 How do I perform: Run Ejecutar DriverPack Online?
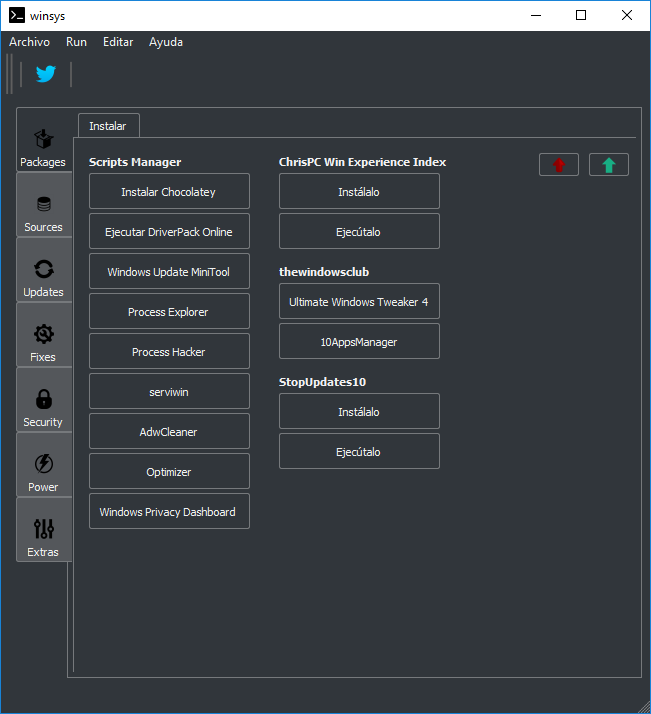point(169,232)
